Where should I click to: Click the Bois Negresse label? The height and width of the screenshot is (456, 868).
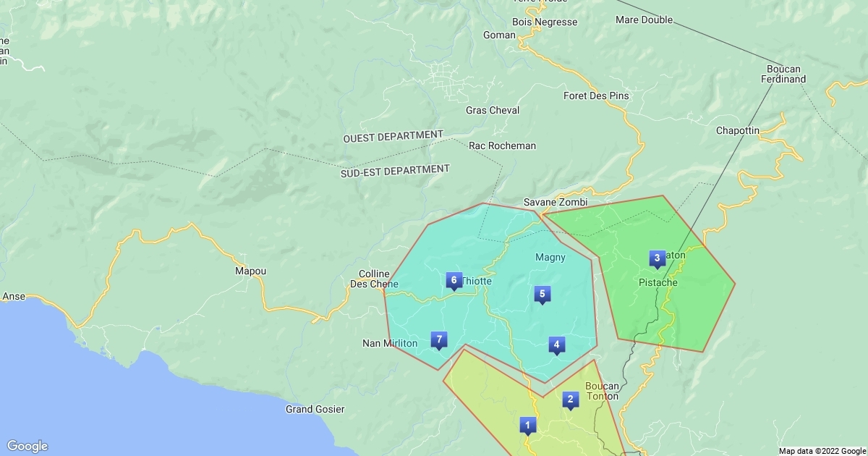click(545, 22)
